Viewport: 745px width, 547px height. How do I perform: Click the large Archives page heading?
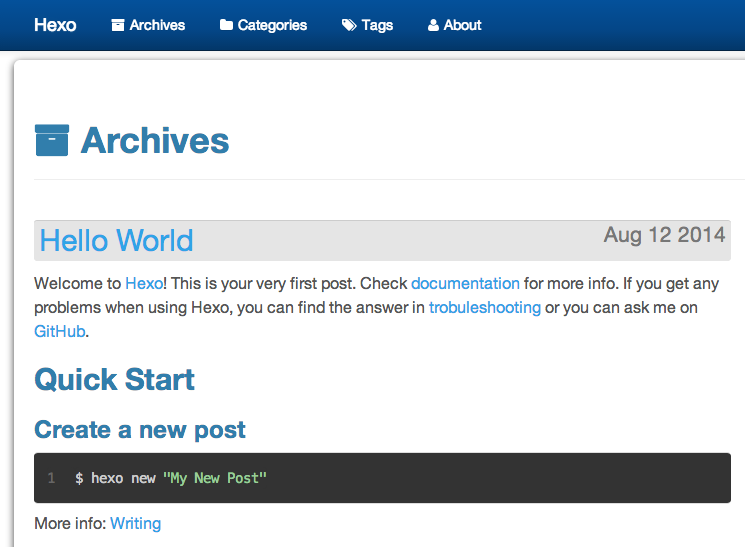coord(155,141)
